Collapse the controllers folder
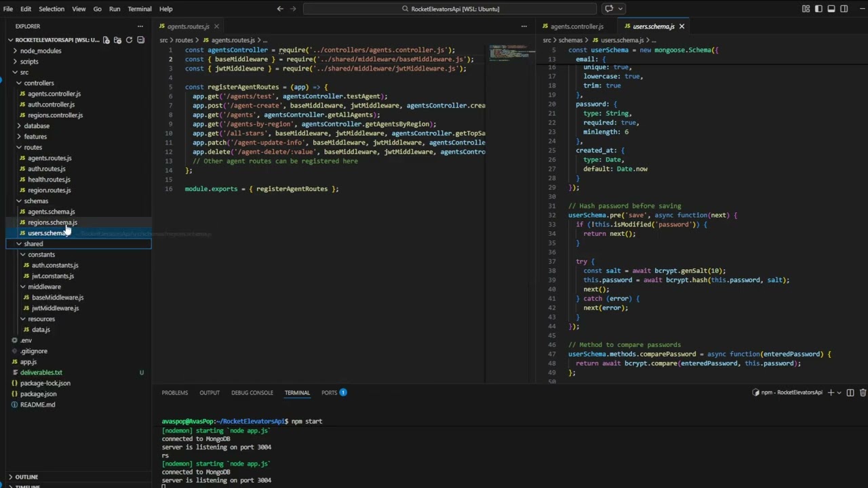 pos(39,83)
